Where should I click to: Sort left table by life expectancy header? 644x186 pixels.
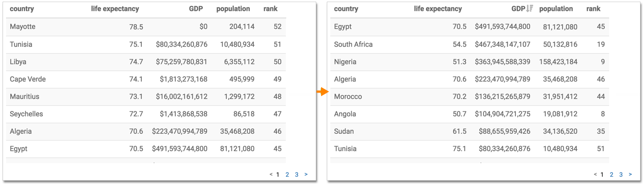click(115, 9)
